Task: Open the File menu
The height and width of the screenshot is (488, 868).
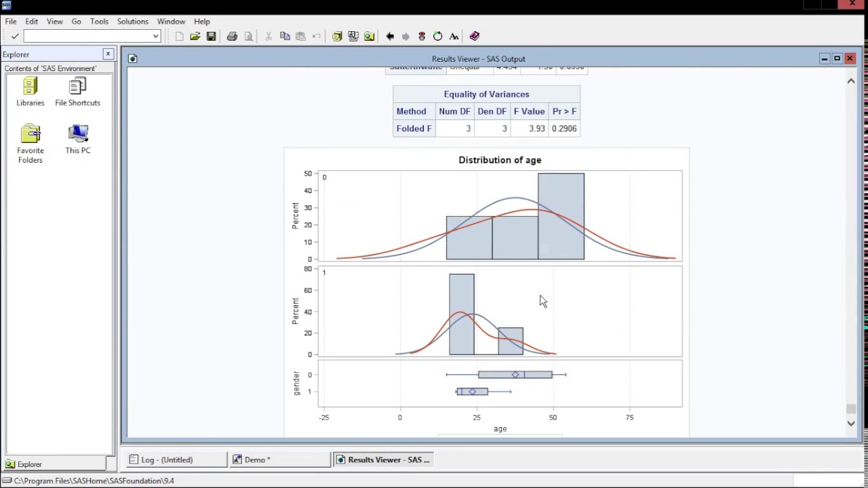Action: pyautogui.click(x=11, y=21)
